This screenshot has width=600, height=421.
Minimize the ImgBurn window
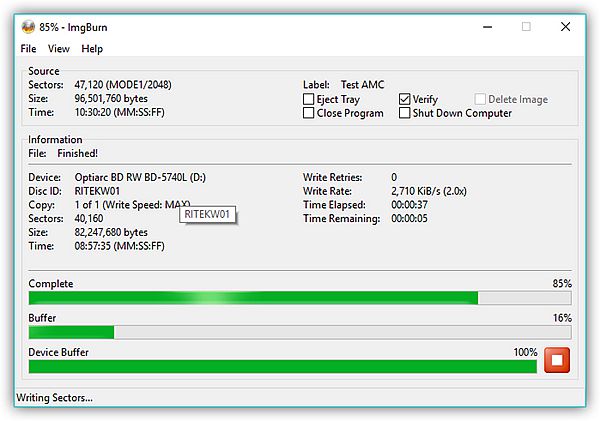(x=480, y=27)
